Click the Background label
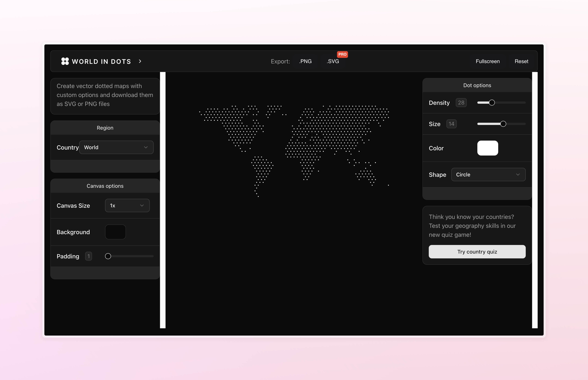 (73, 232)
